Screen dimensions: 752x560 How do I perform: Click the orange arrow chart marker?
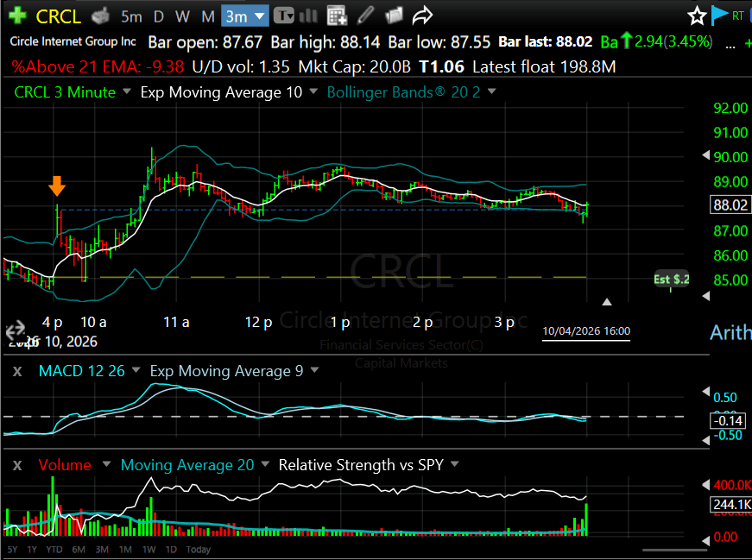coord(57,186)
